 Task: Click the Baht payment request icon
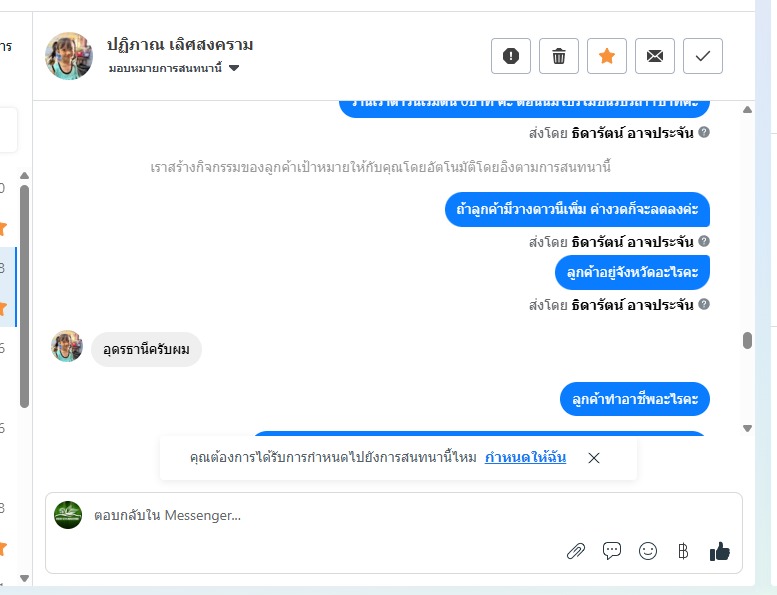click(x=683, y=551)
